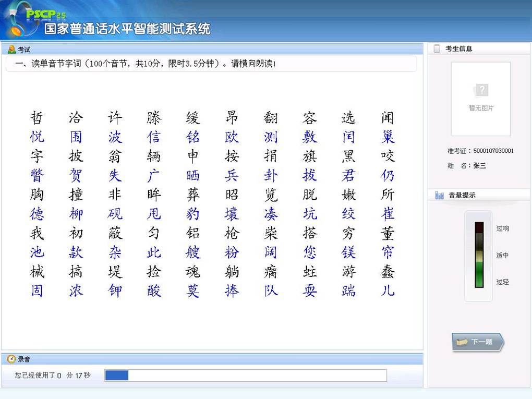
Task: Click the 适中 label beside the volume meter
Action: (x=503, y=255)
